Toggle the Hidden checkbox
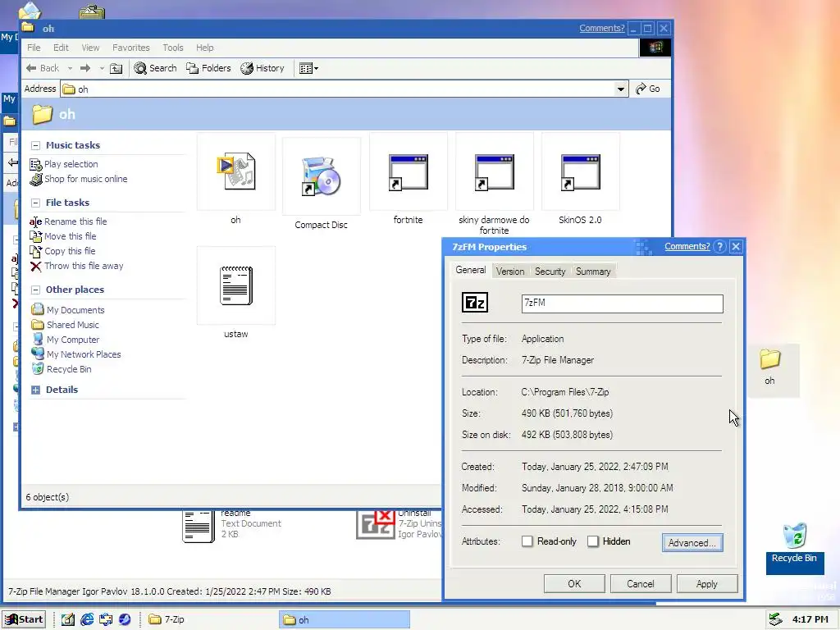This screenshot has height=630, width=840. [x=592, y=541]
